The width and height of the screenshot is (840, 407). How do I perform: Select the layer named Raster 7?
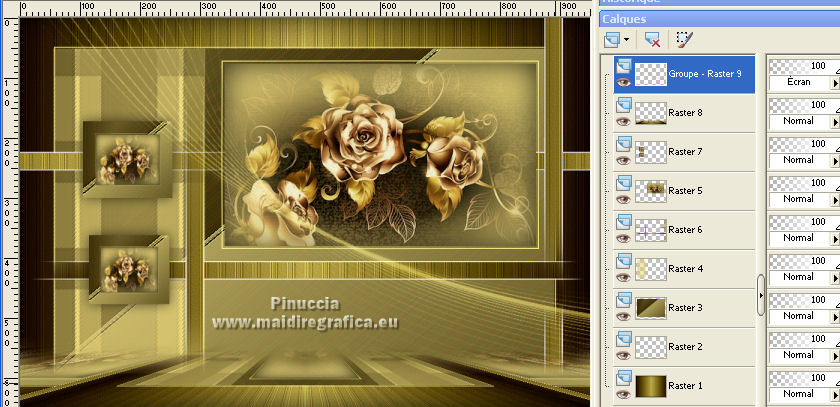tap(685, 152)
